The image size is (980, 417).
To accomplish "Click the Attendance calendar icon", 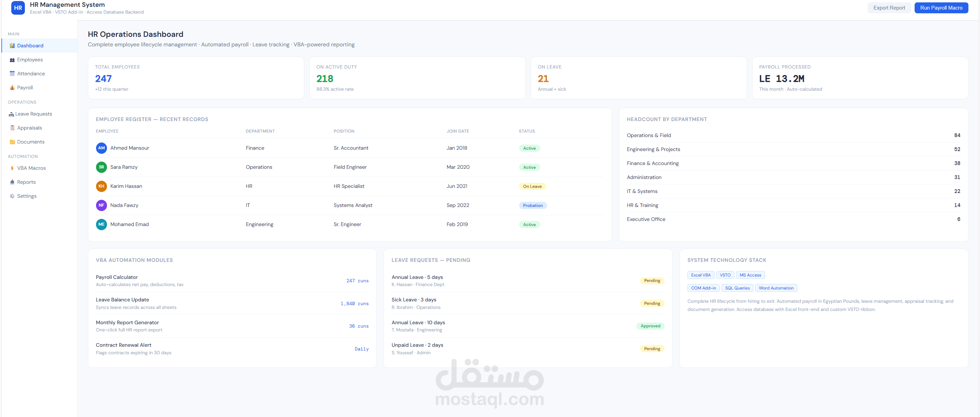I will tap(12, 74).
